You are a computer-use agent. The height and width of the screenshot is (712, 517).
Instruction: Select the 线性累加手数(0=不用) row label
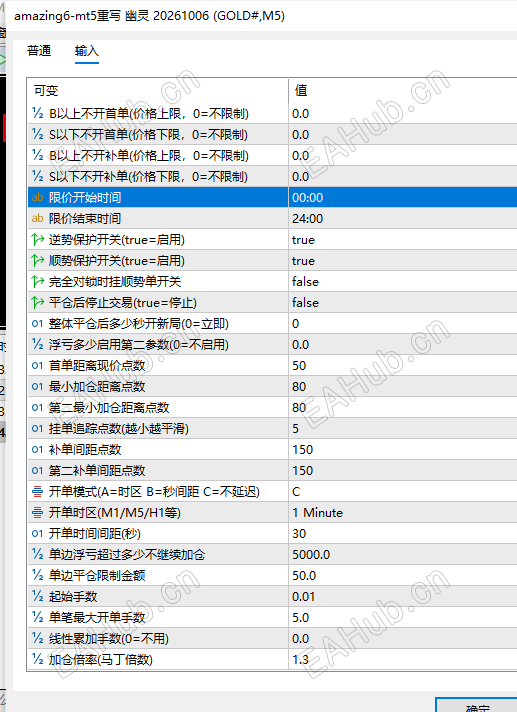pyautogui.click(x=109, y=638)
